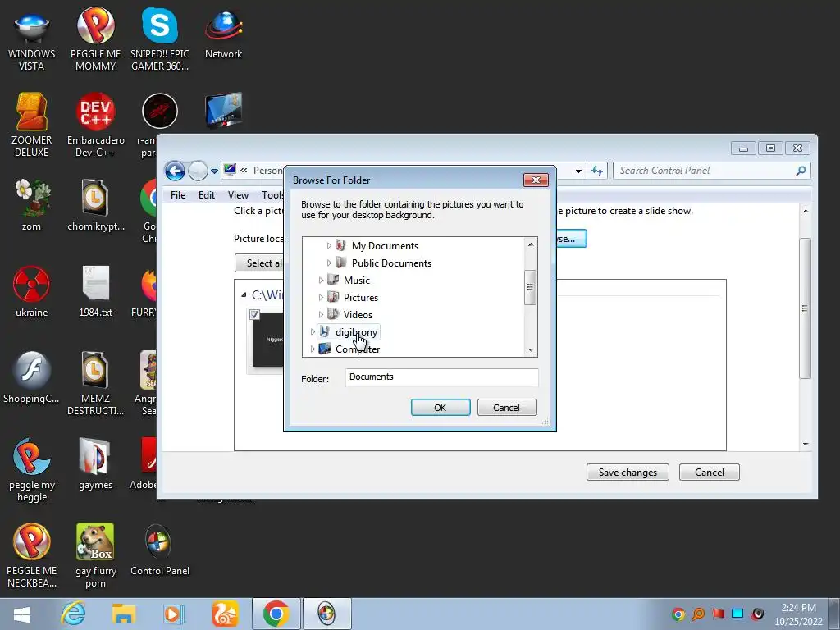
Task: Expand the digibrony user node
Action: point(313,332)
